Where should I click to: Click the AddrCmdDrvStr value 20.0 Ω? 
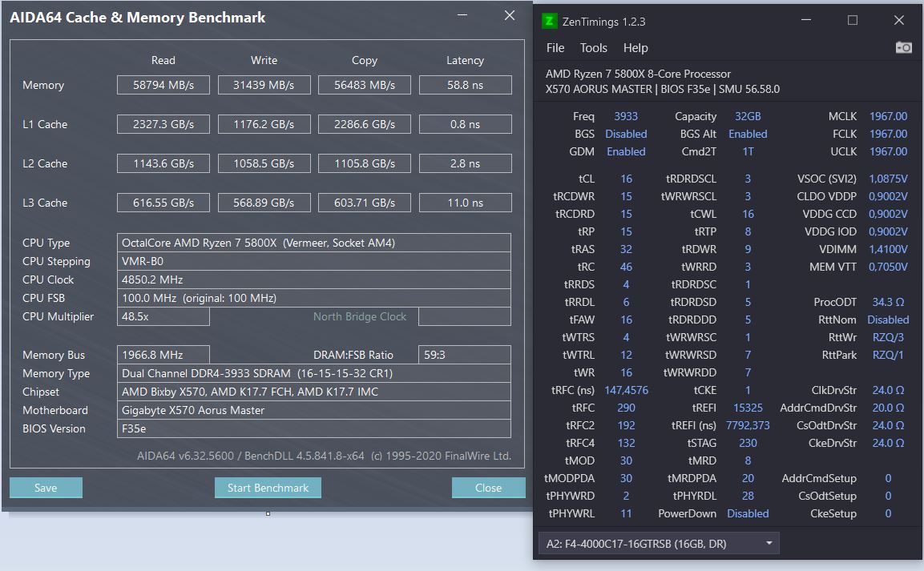click(x=888, y=408)
